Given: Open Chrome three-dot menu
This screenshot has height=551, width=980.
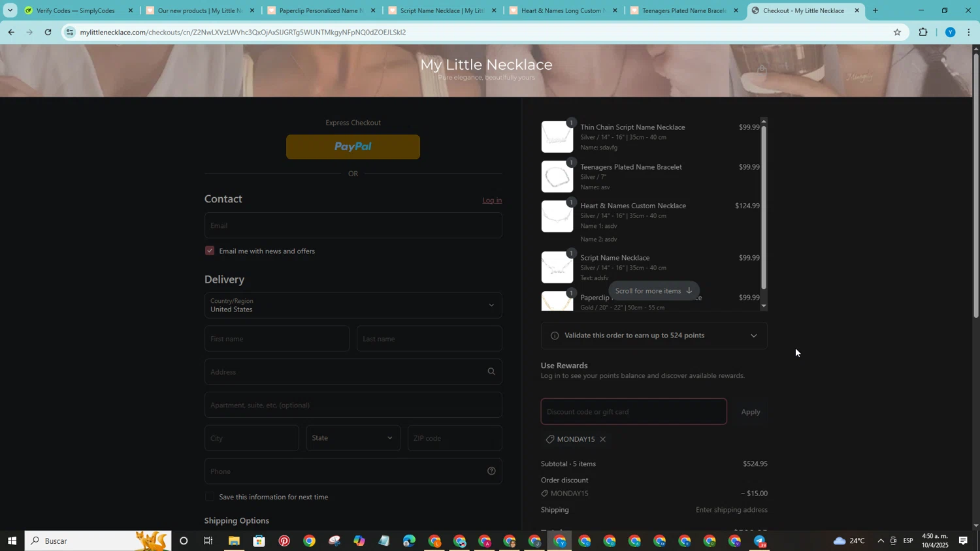Looking at the screenshot, I should pos(968,32).
